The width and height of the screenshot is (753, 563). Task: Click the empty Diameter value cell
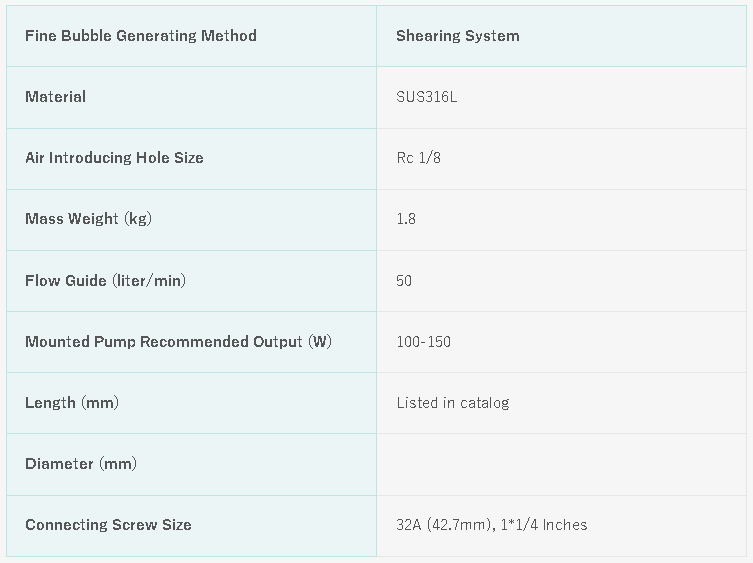click(560, 464)
